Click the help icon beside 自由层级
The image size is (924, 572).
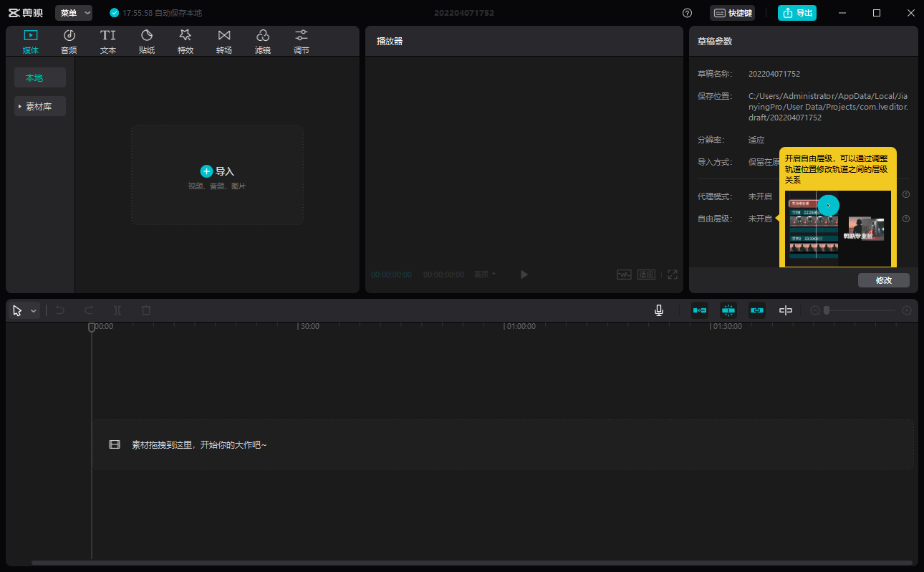pos(906,219)
